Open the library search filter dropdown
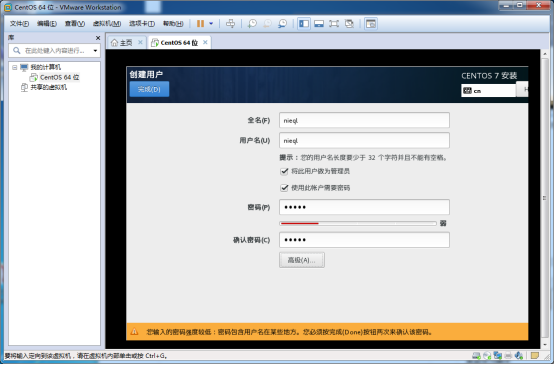The image size is (554, 365). point(95,51)
